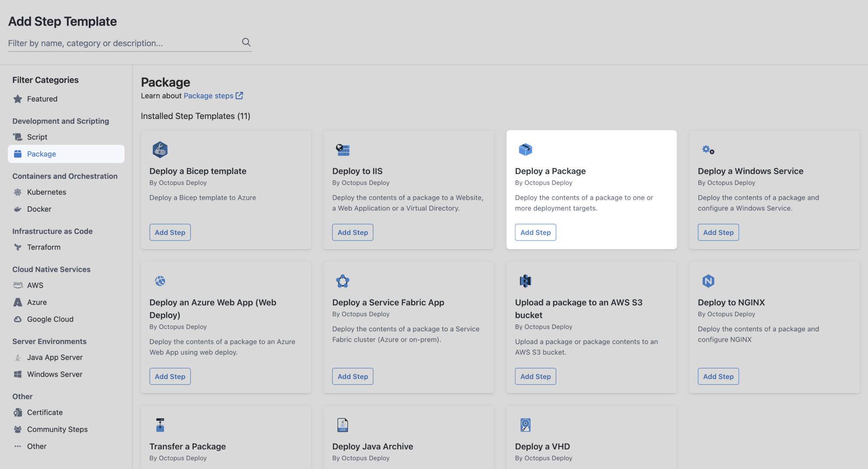Add Step for Deploy a Package

point(536,232)
